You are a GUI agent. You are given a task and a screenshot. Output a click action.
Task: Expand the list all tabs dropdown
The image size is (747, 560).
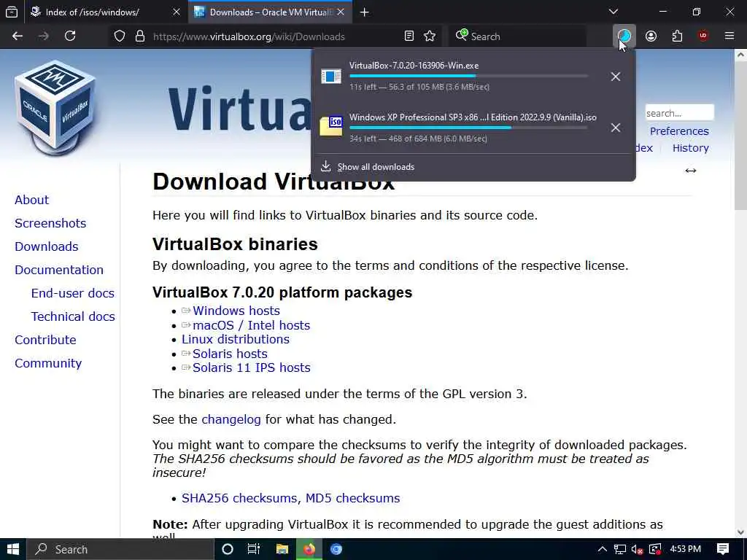(x=613, y=12)
